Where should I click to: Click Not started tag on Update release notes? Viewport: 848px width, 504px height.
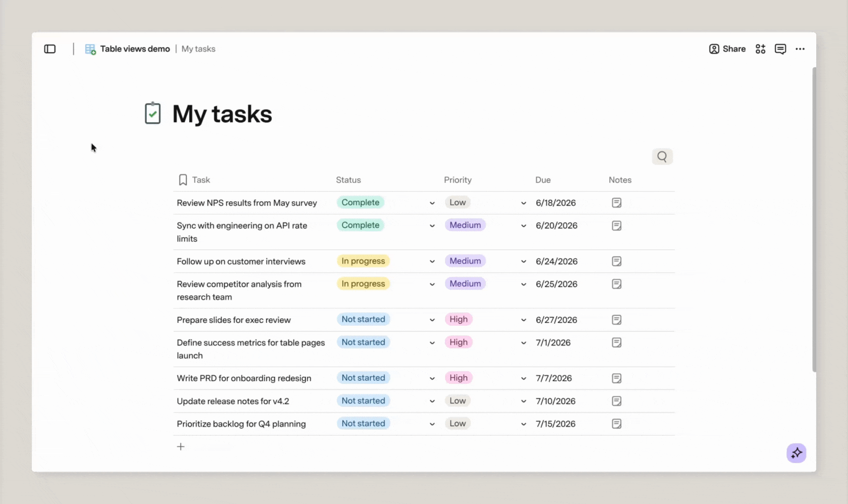click(363, 400)
